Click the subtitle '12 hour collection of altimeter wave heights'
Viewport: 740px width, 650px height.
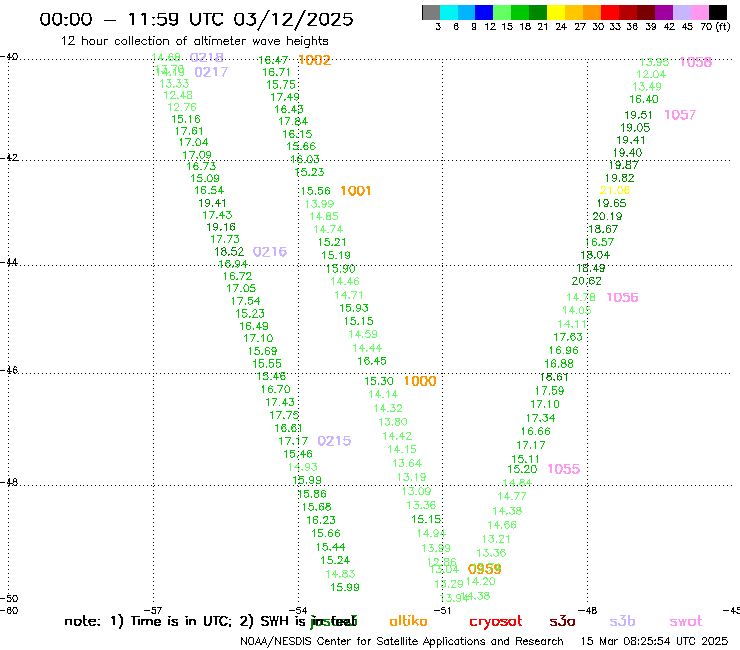click(194, 41)
